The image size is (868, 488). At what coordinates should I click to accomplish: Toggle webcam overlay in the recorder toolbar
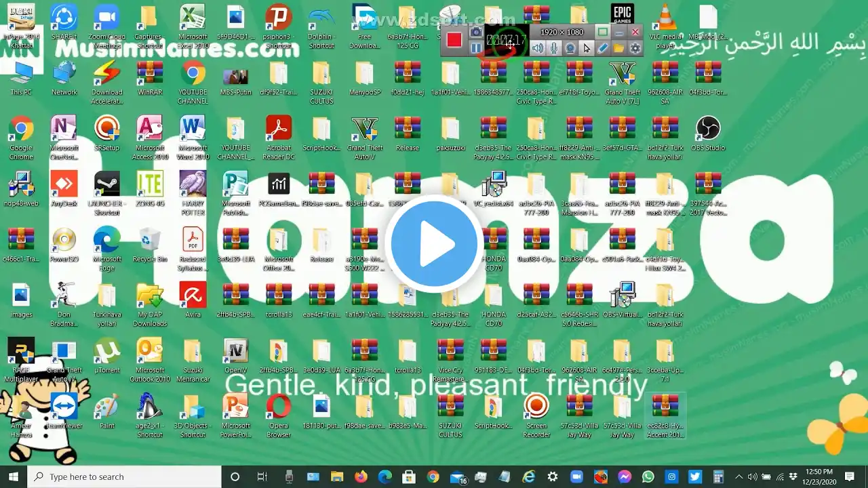[x=570, y=48]
